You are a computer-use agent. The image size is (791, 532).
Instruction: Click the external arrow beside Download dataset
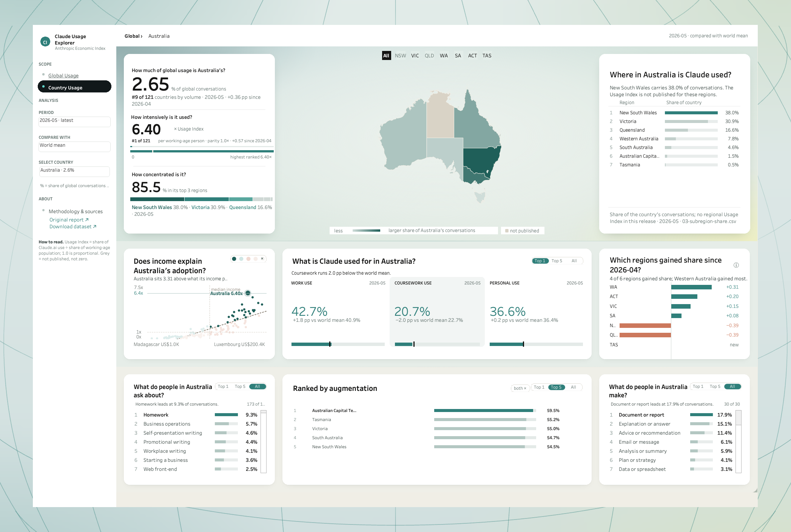point(95,226)
